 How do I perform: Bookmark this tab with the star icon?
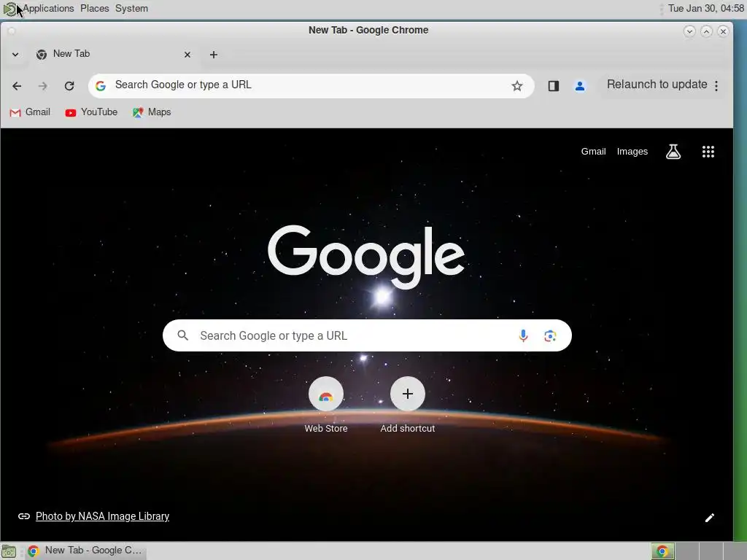[x=517, y=86]
